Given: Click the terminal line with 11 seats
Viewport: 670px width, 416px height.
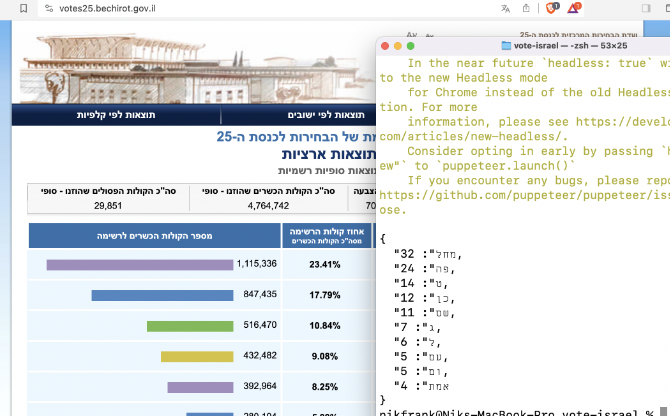Looking at the screenshot, I should (x=424, y=313).
